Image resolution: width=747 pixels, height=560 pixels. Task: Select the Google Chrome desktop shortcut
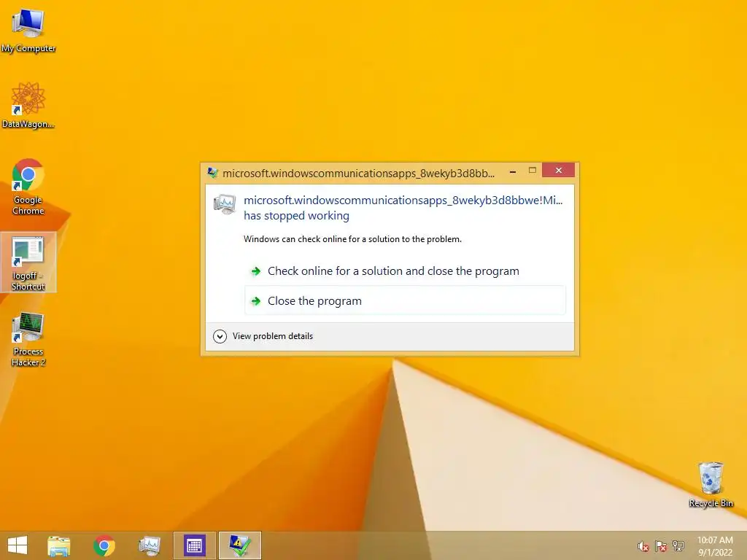point(28,187)
